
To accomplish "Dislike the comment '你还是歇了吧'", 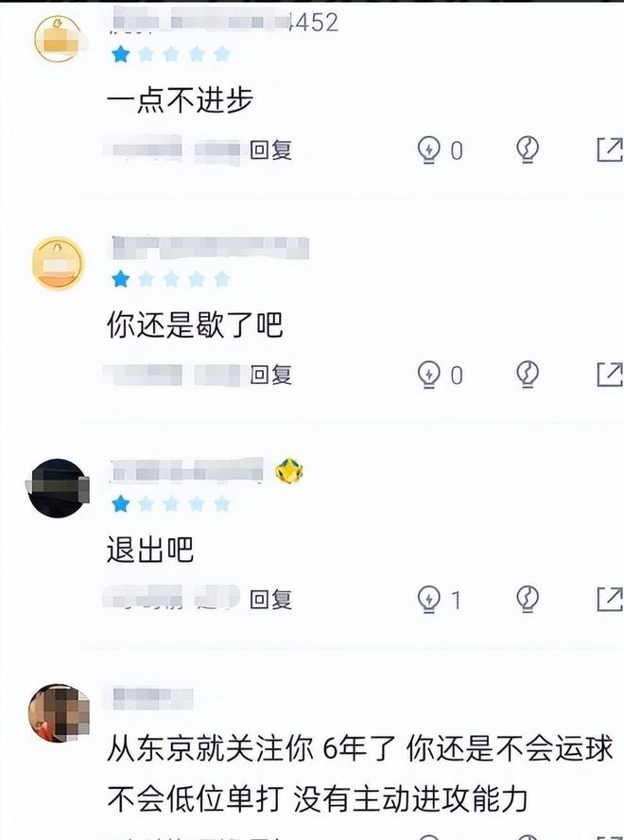I will click(x=527, y=375).
